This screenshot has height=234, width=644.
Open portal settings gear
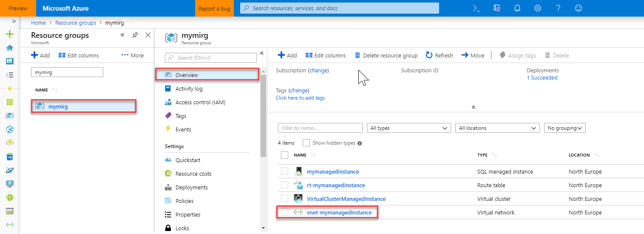click(538, 8)
